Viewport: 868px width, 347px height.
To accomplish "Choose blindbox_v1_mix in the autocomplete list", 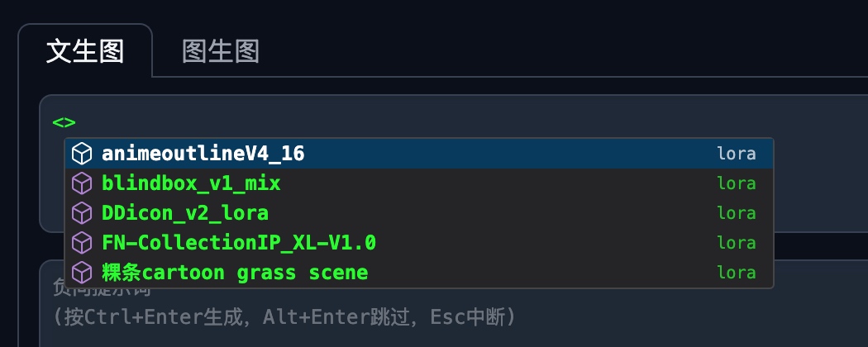I will (191, 183).
